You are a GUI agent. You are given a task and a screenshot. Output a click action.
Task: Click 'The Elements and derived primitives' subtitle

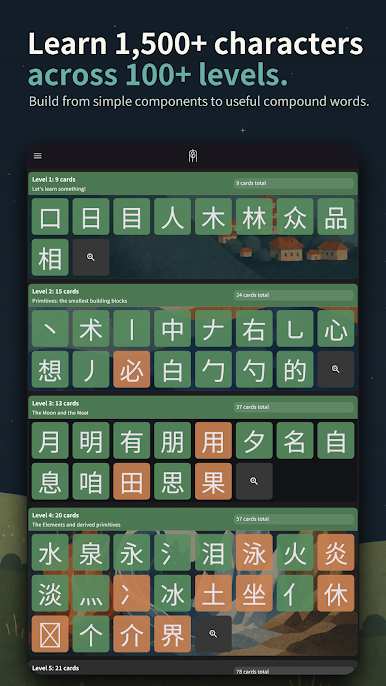[x=76, y=525]
